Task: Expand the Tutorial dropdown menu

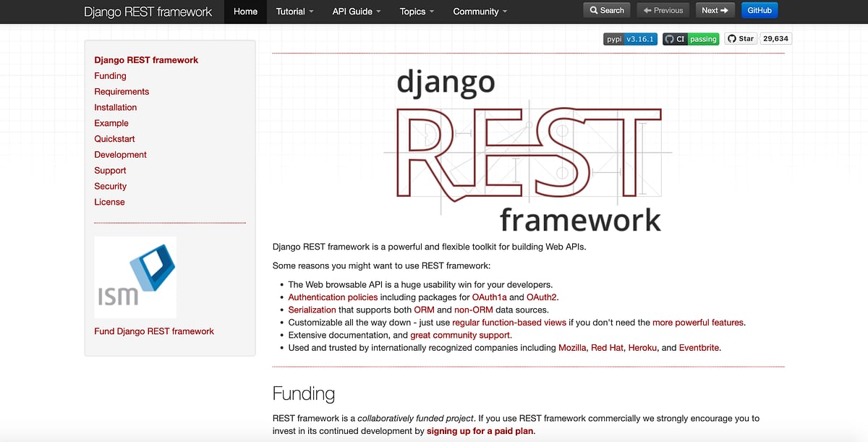Action: tap(294, 12)
